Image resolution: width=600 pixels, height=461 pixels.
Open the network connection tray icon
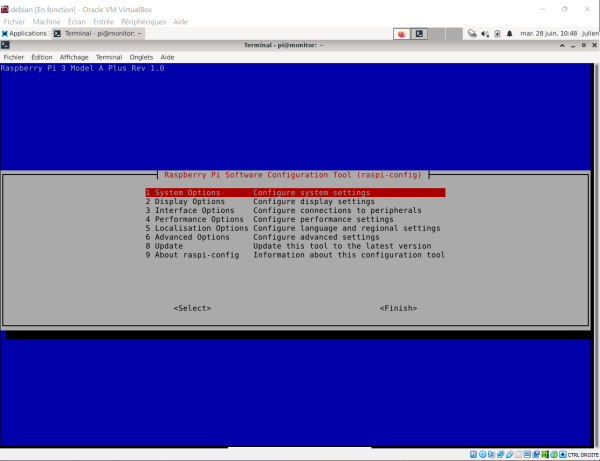(x=472, y=34)
